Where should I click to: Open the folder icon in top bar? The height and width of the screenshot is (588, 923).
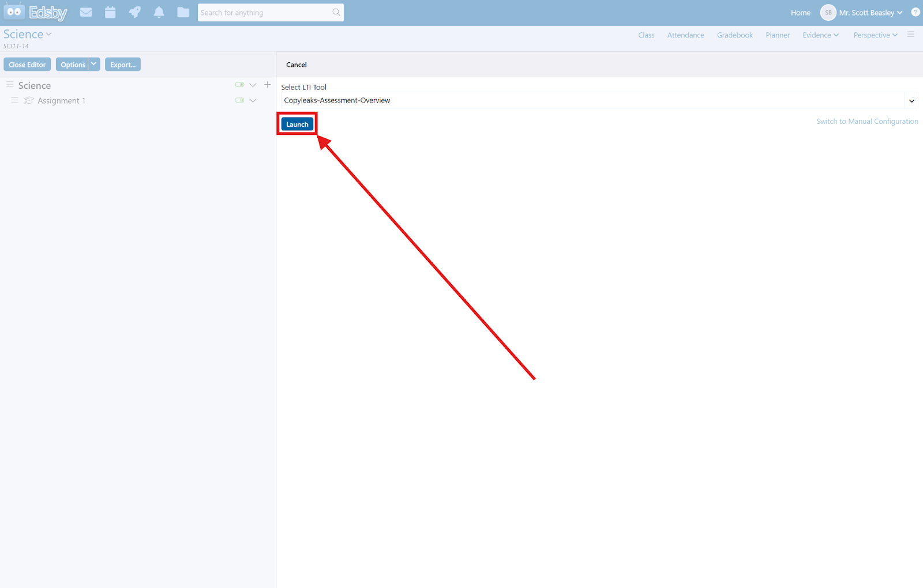pyautogui.click(x=183, y=12)
